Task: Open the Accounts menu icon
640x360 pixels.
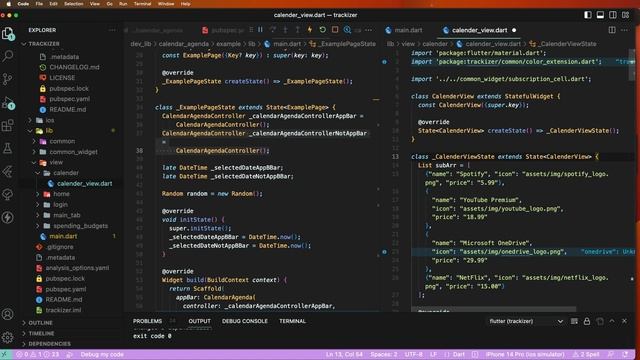Action: click(8, 314)
